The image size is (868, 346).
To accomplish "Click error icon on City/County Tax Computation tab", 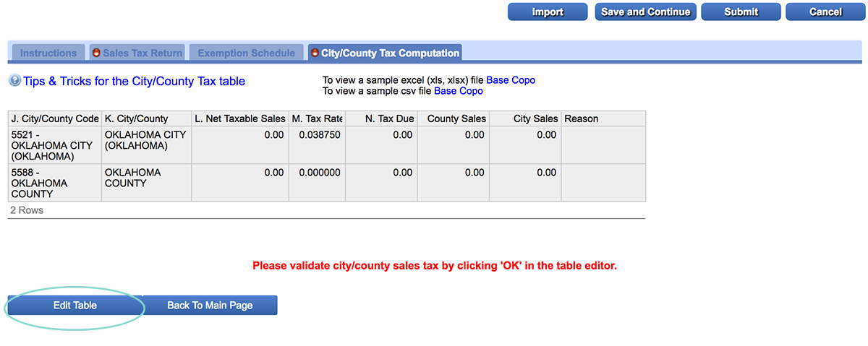I will pyautogui.click(x=315, y=53).
